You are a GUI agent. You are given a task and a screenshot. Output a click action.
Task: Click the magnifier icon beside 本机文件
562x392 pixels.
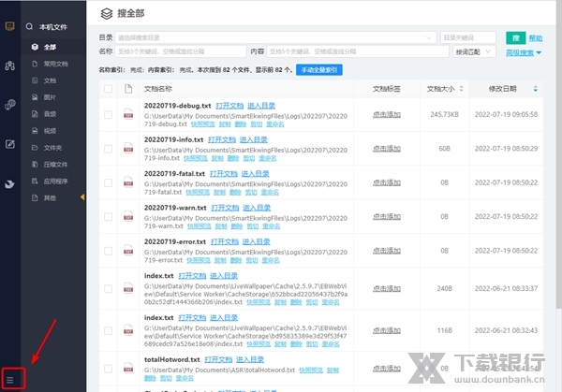[x=29, y=26]
